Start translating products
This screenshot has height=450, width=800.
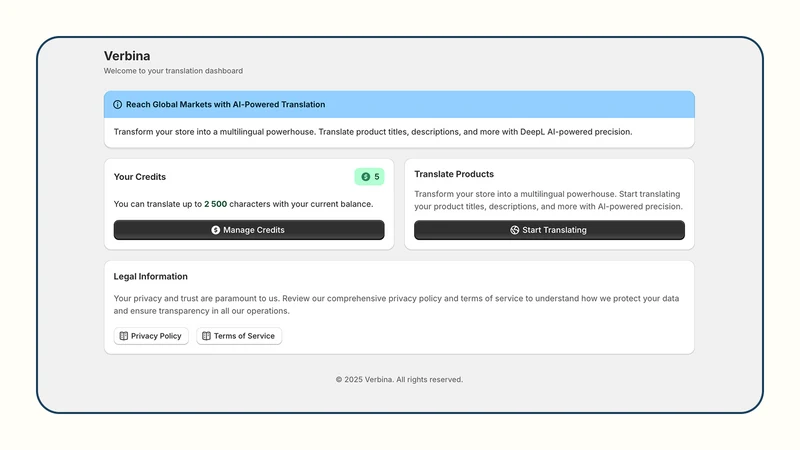tap(549, 230)
